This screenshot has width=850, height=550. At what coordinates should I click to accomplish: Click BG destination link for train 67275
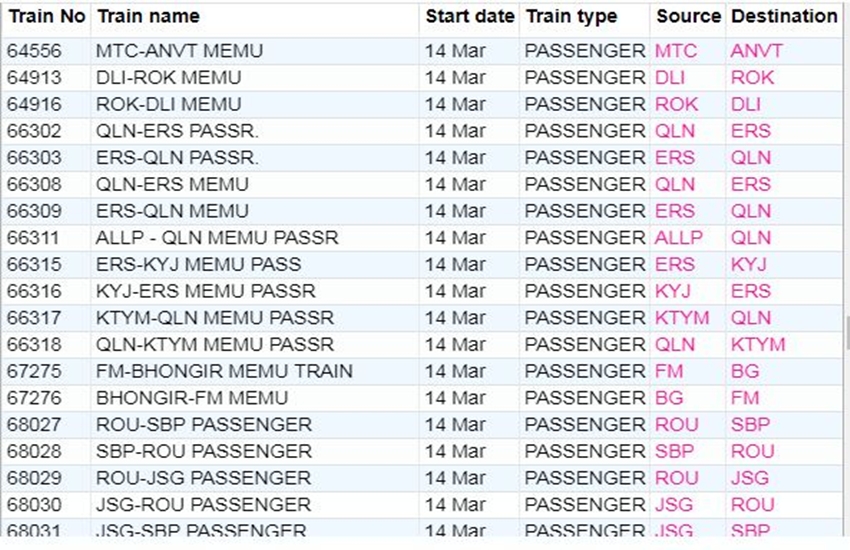tap(744, 371)
